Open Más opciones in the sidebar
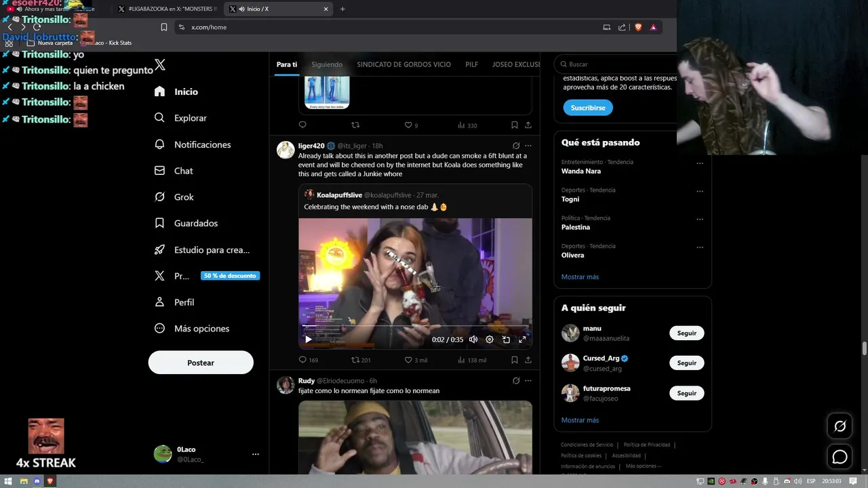The height and width of the screenshot is (488, 868). [192, 329]
